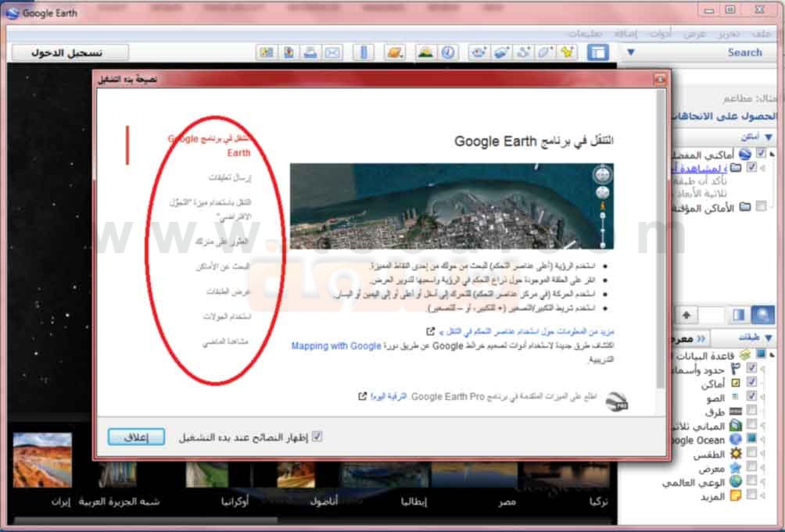Open the إرسال تعليقات tip topic
This screenshot has width=785, height=532.
point(231,177)
